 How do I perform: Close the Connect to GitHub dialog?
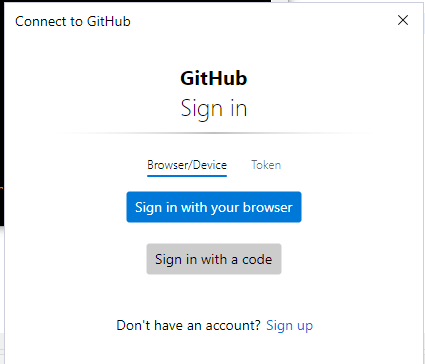coord(403,20)
